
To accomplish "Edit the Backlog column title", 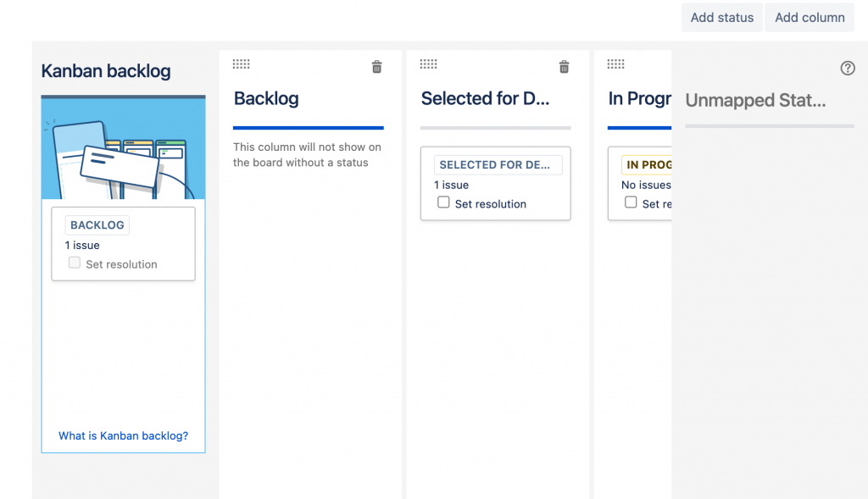I will pyautogui.click(x=266, y=98).
